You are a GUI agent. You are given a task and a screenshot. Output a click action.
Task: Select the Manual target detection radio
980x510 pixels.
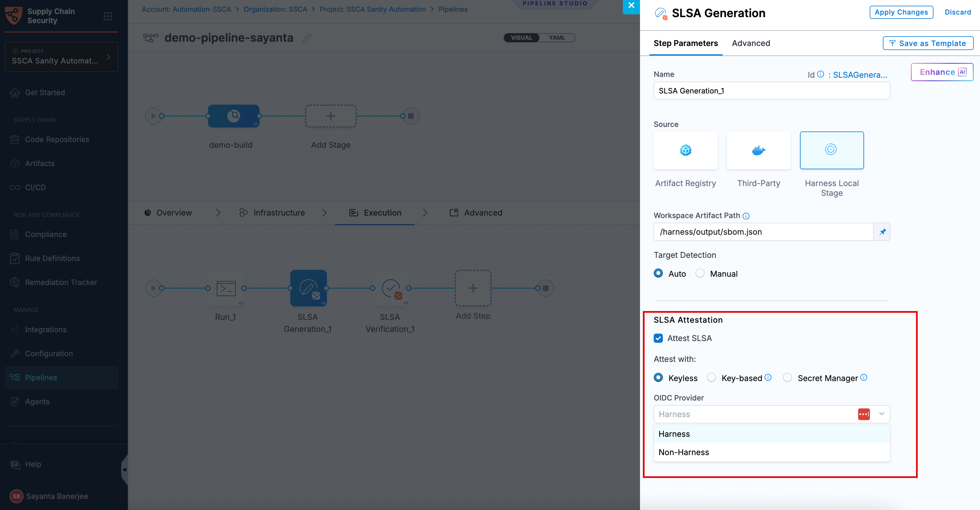700,273
